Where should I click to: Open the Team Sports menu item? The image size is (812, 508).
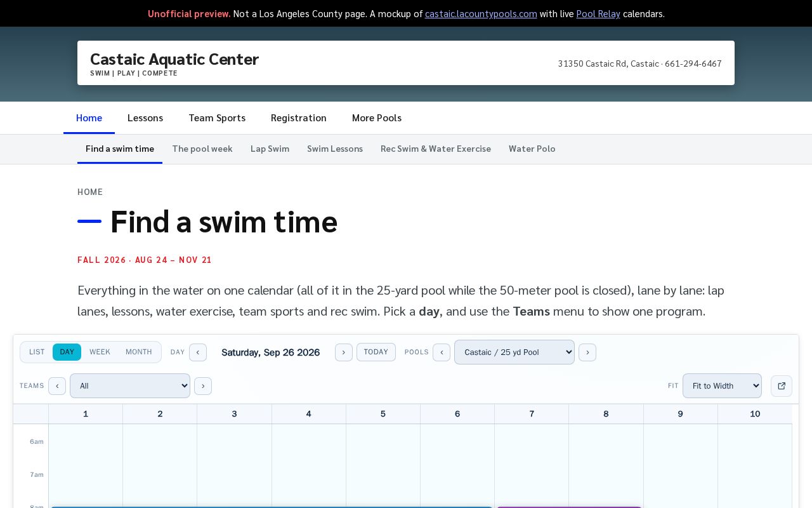click(x=217, y=117)
